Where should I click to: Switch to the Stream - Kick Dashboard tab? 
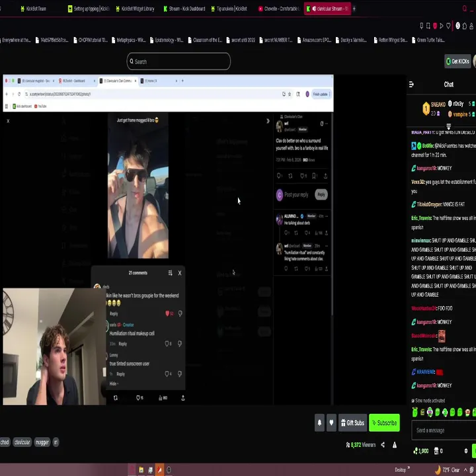184,9
